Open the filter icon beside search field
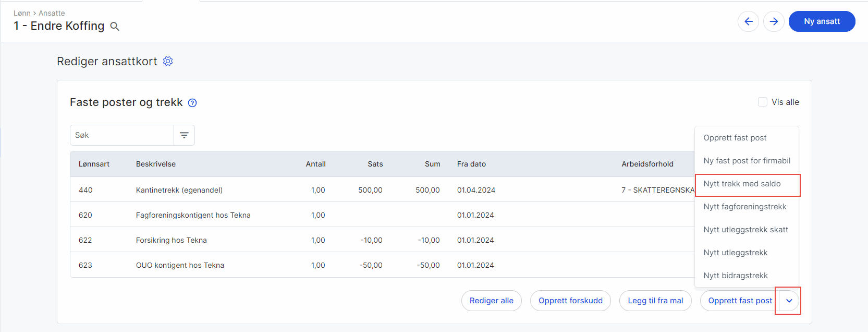This screenshot has height=332, width=868. coord(184,135)
